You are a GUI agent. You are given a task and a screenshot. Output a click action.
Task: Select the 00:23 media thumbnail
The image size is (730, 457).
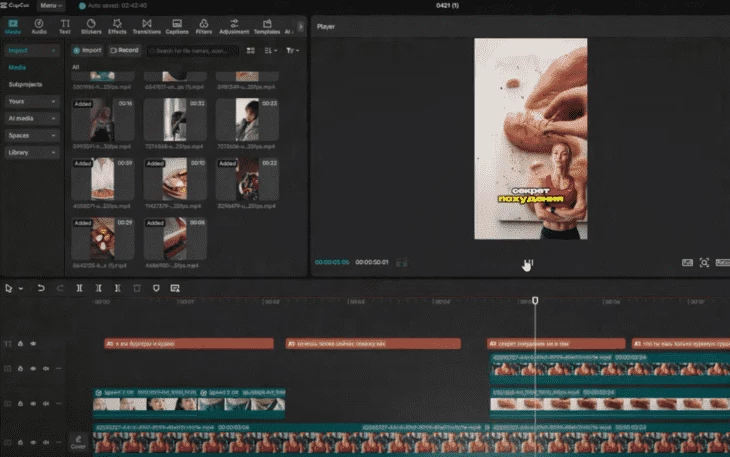(x=247, y=120)
